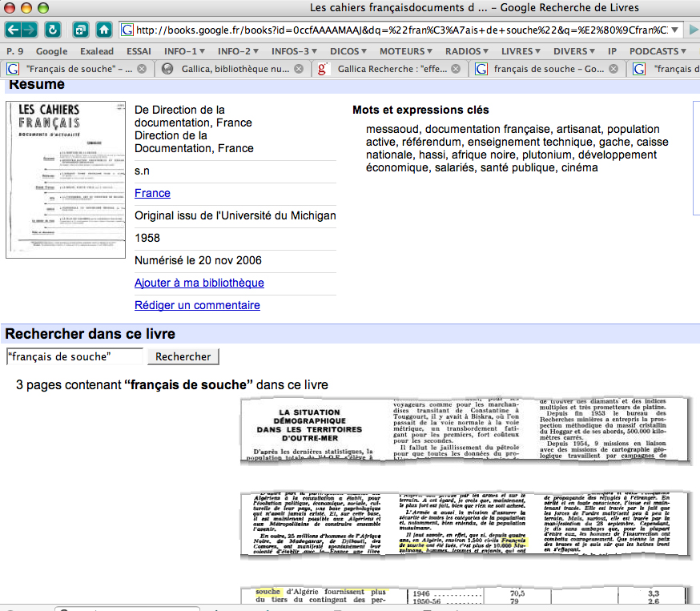Expand the LIVRES bookmarks folder
Viewport: 700px width, 611px height.
(521, 51)
